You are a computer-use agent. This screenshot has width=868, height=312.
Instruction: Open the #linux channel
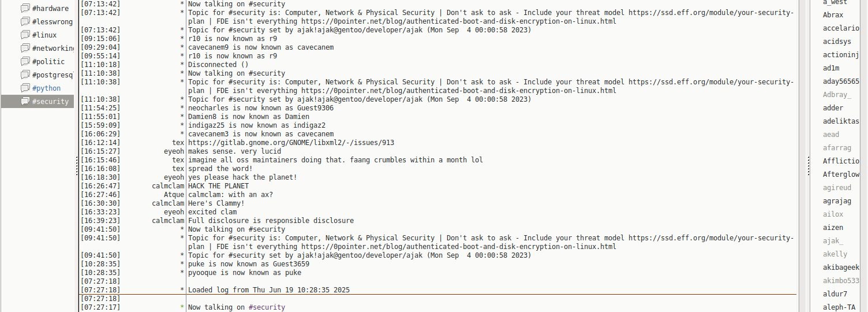coord(44,35)
